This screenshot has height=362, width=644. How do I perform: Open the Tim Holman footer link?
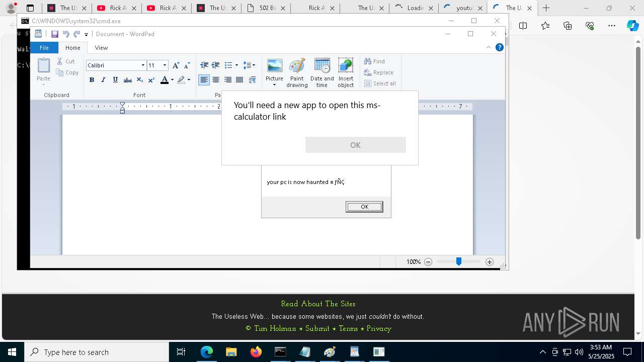[275, 328]
